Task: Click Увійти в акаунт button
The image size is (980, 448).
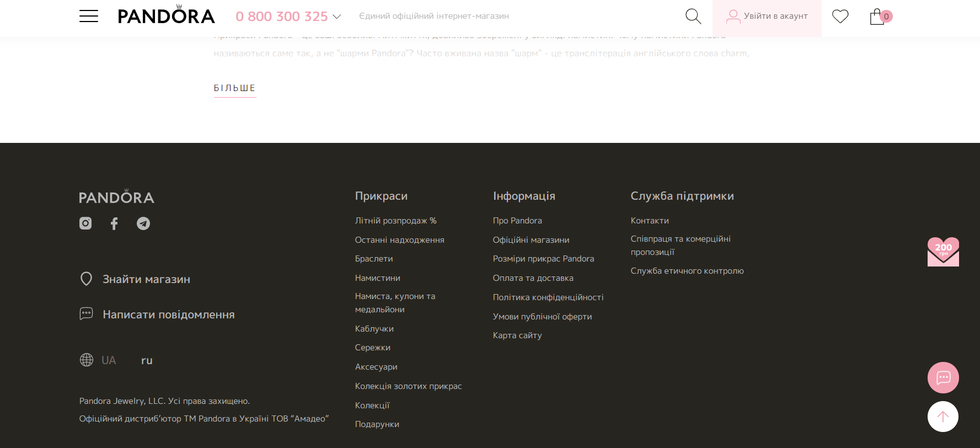Action: (x=767, y=17)
